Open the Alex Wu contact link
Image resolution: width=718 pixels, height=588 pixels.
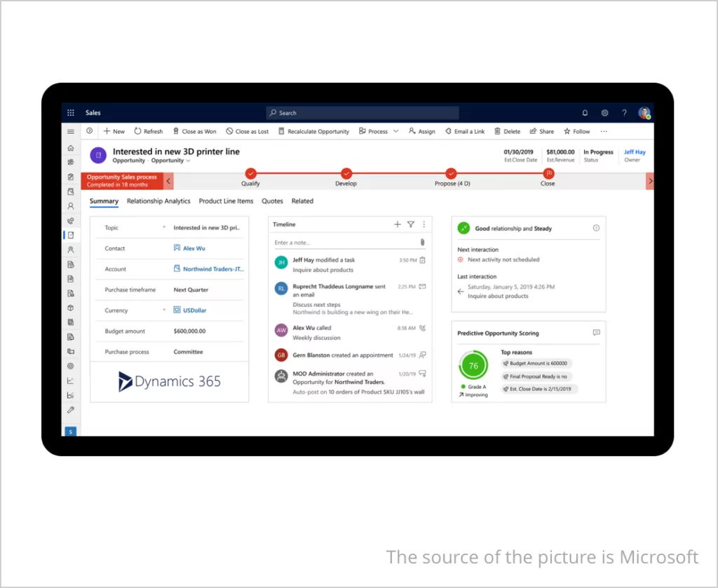pyautogui.click(x=194, y=248)
